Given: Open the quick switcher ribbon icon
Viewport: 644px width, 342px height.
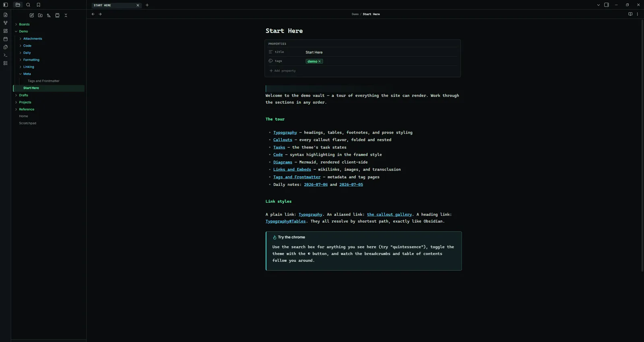Looking at the screenshot, I should point(6,15).
